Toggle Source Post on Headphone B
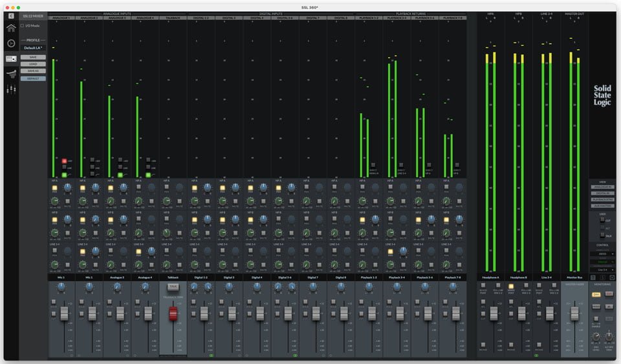Image resolution: width=621 pixels, height=364 pixels. pos(511,286)
